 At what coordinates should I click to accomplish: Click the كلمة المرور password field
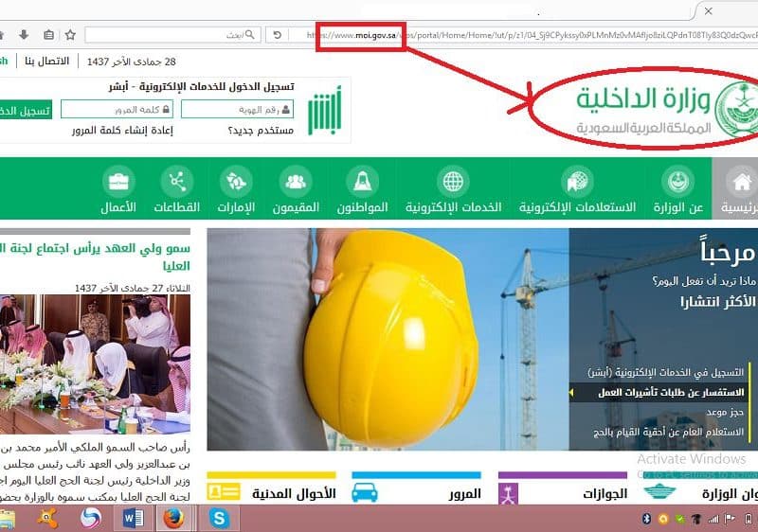point(117,110)
